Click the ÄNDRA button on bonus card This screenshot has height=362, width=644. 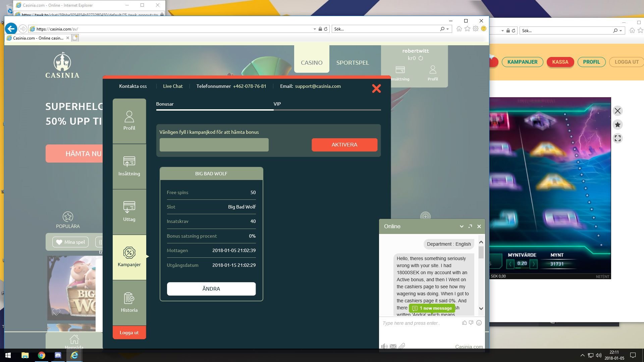211,289
